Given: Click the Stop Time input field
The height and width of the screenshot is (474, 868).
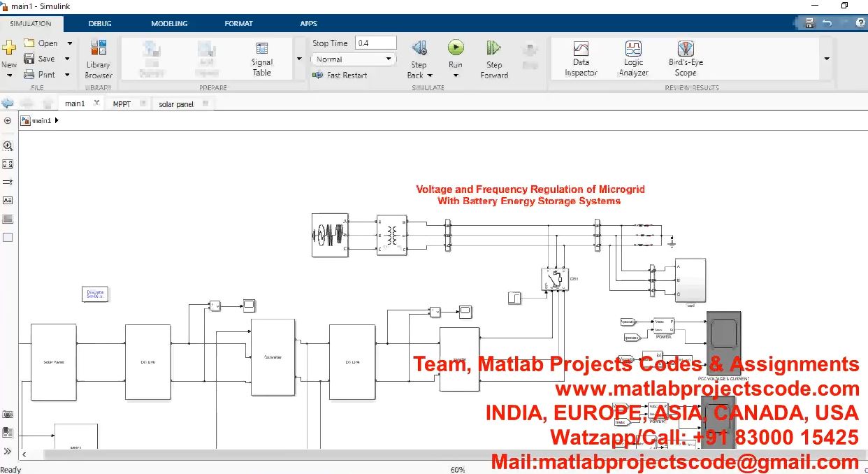Looking at the screenshot, I should tap(375, 43).
